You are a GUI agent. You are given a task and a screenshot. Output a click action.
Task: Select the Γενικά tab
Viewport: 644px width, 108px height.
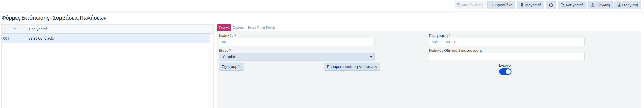tap(224, 28)
